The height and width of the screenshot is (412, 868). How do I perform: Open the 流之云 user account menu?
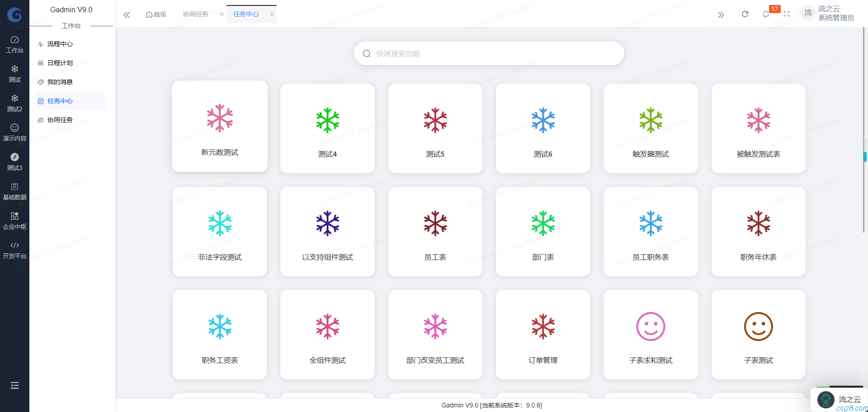coord(827,14)
